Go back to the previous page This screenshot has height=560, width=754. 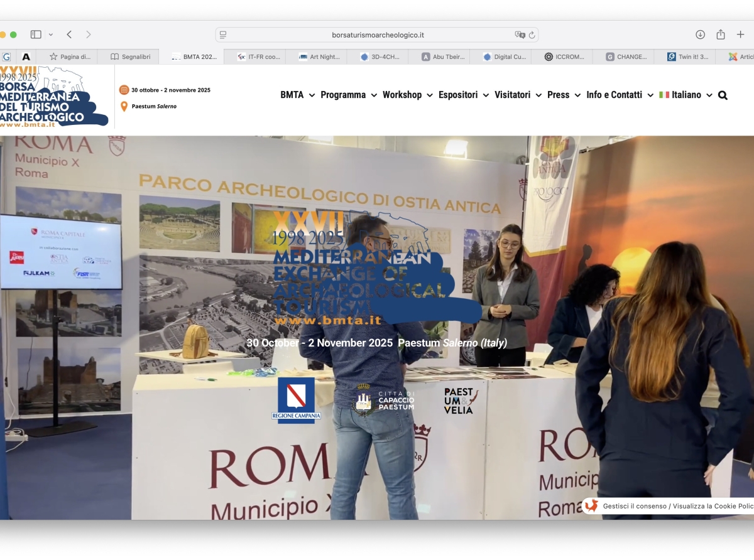tap(69, 35)
